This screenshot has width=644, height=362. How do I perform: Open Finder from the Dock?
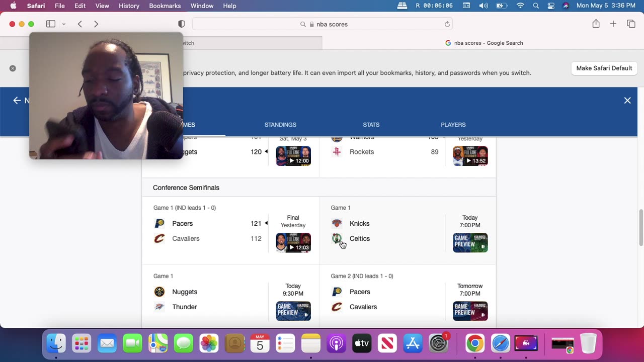56,343
